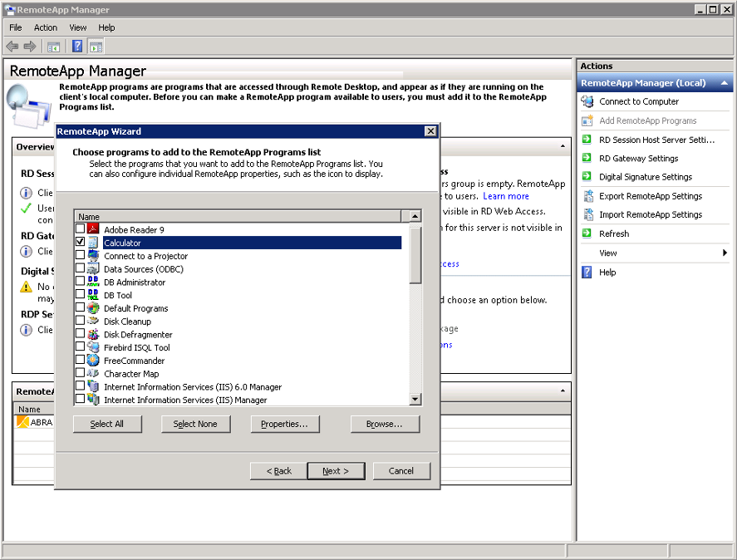Collapse the RemoteApp Manager (Local) actions section

click(x=725, y=83)
